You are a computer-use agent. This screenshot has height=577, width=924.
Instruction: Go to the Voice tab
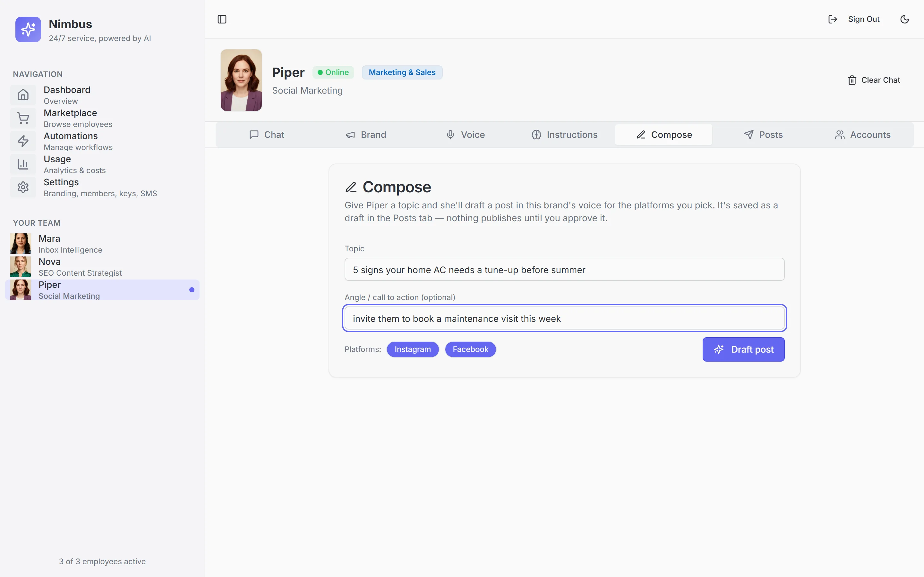(x=465, y=135)
